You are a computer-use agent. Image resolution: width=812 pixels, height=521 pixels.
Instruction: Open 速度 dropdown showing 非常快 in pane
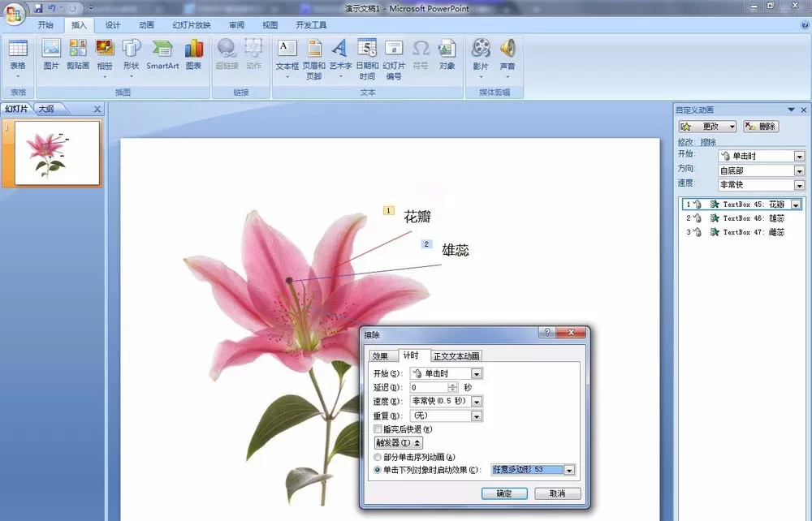pyautogui.click(x=800, y=185)
